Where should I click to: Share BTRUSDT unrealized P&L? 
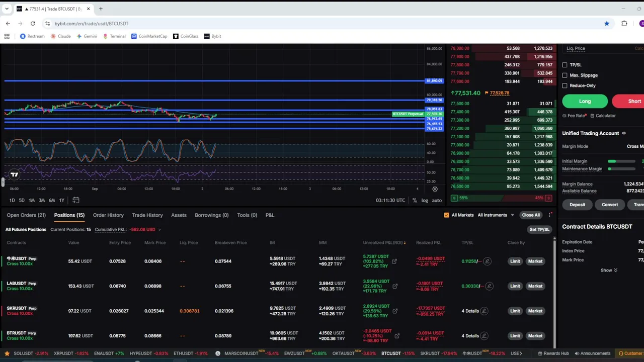[397, 336]
